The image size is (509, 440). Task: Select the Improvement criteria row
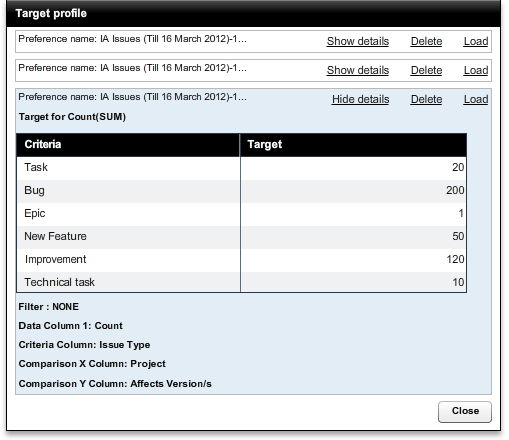pos(242,260)
